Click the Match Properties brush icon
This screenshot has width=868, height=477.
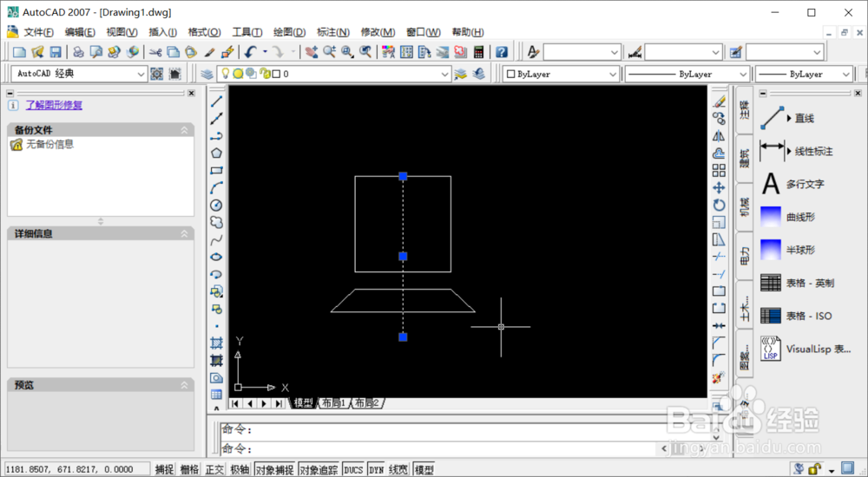click(209, 52)
